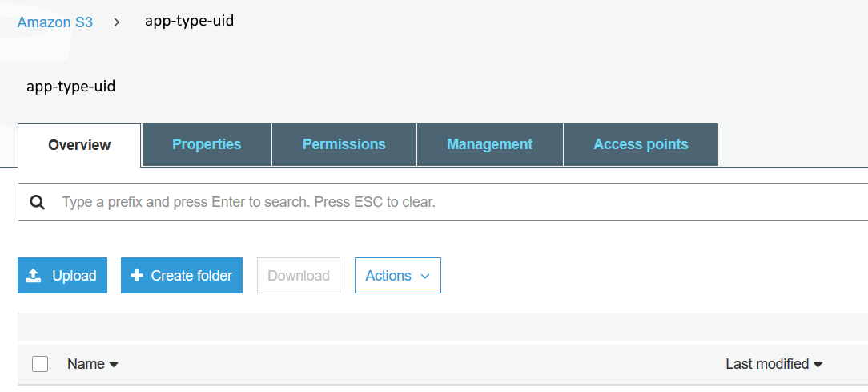
Task: Click the upload arrow icon
Action: [34, 276]
